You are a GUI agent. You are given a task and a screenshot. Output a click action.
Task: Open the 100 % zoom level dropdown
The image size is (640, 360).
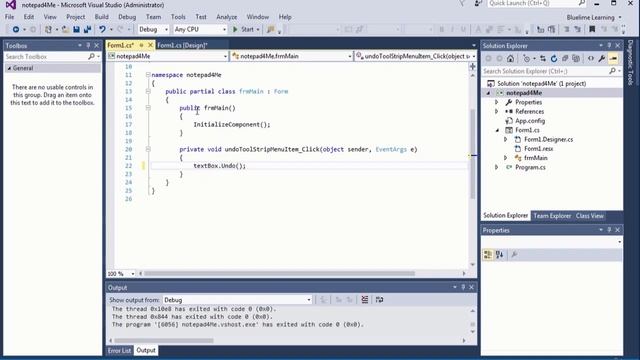click(121, 273)
